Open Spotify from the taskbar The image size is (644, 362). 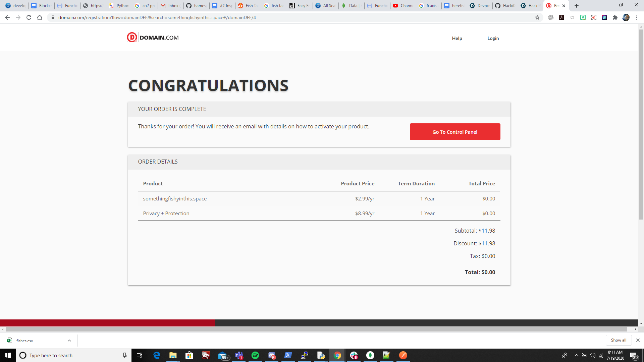(x=255, y=355)
